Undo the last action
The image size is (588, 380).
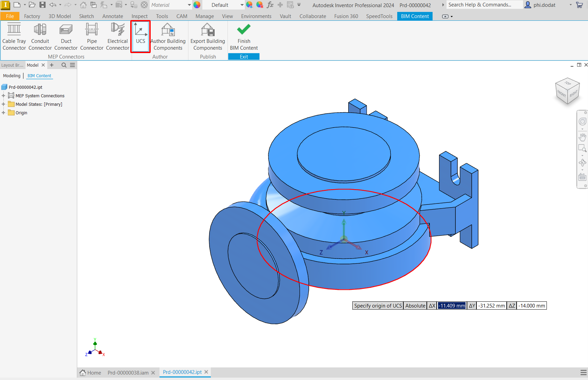53,5
